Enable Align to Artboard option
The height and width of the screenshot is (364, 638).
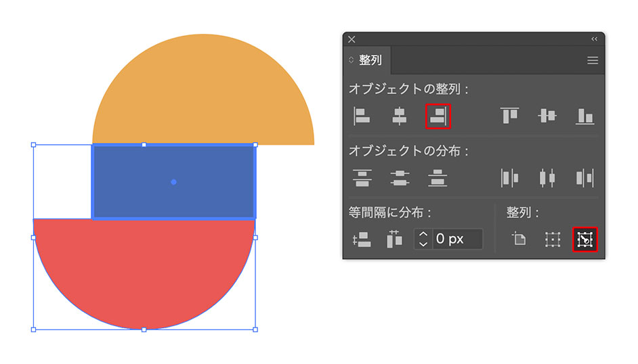(518, 239)
